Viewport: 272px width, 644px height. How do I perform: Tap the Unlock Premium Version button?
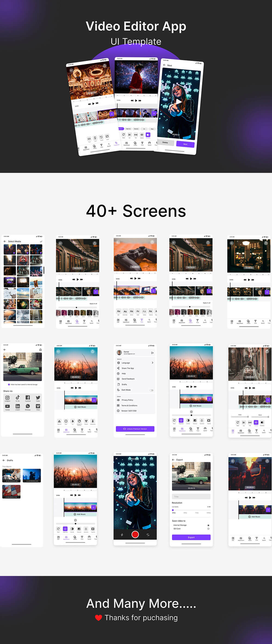click(x=135, y=429)
